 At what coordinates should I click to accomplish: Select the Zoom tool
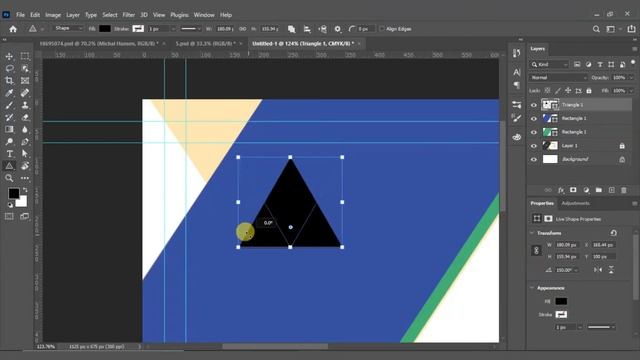[x=9, y=178]
